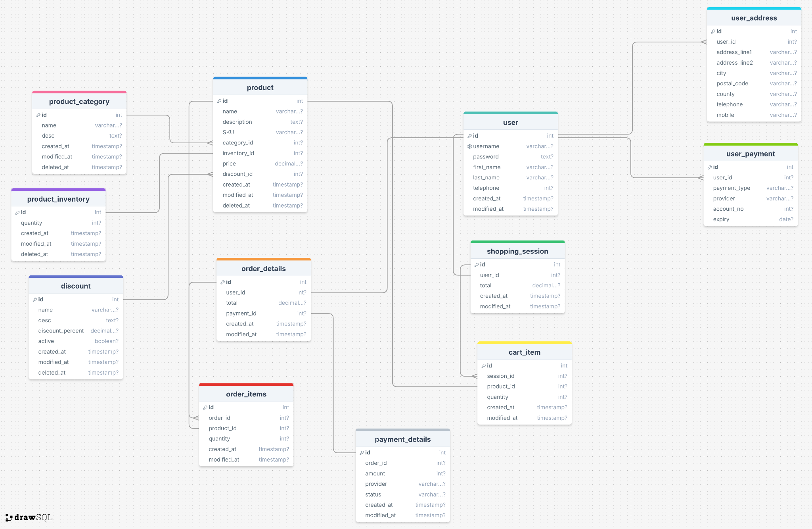Click the pink color bar above product_category

pos(79,92)
